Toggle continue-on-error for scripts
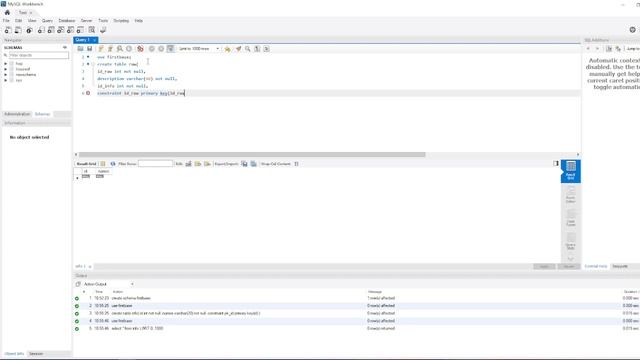 (x=140, y=49)
